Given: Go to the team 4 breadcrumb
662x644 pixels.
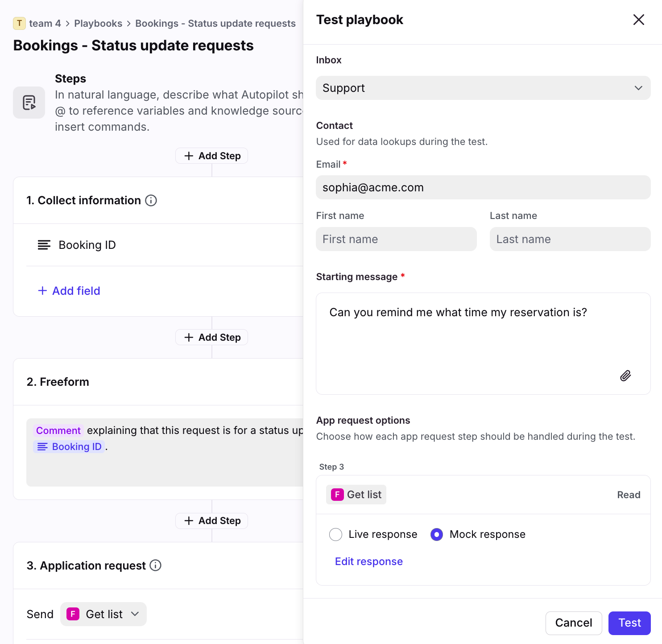Looking at the screenshot, I should (45, 23).
